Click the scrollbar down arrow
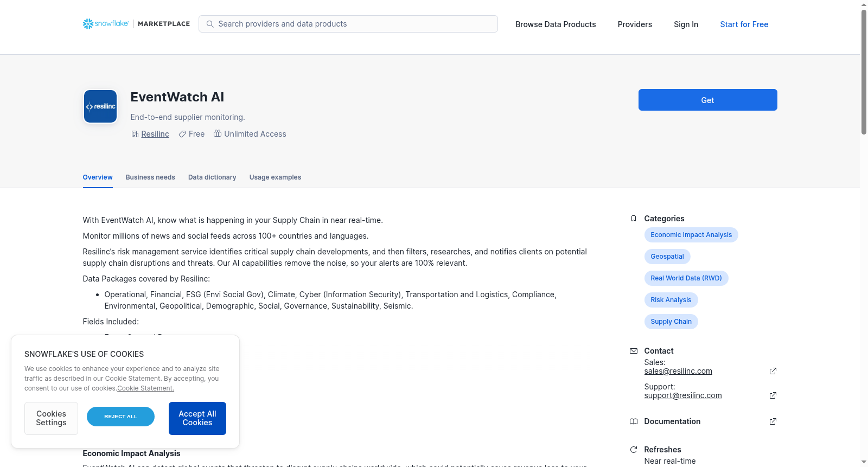 pos(864,463)
